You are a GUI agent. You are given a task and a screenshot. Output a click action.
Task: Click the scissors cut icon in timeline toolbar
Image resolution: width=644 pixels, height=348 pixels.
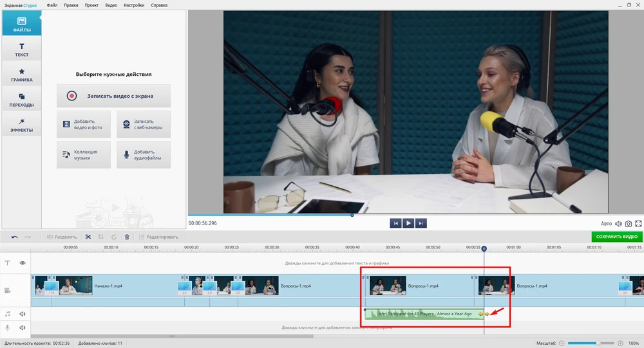(88, 237)
